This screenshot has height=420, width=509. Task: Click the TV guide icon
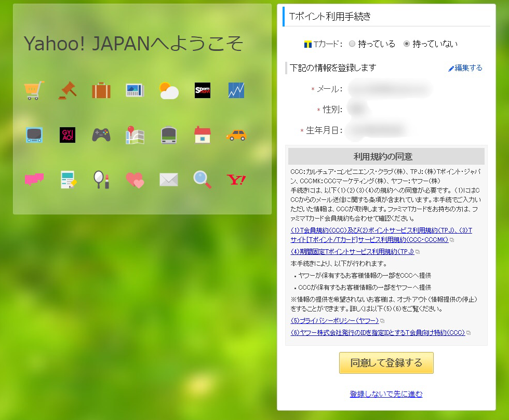pyautogui.click(x=34, y=135)
